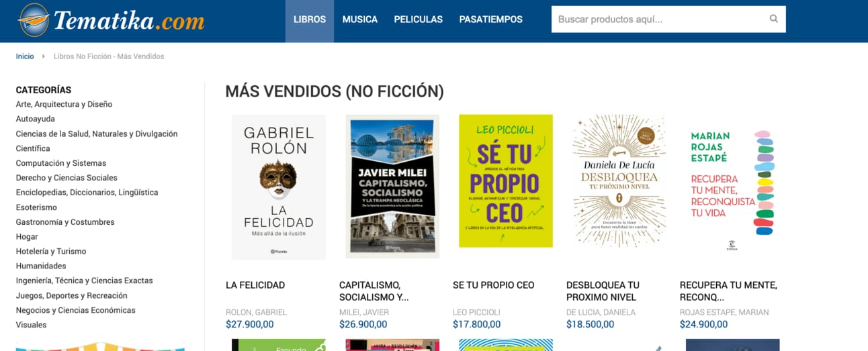Select Computación y Sistemas category
868x351 pixels.
pyautogui.click(x=61, y=163)
